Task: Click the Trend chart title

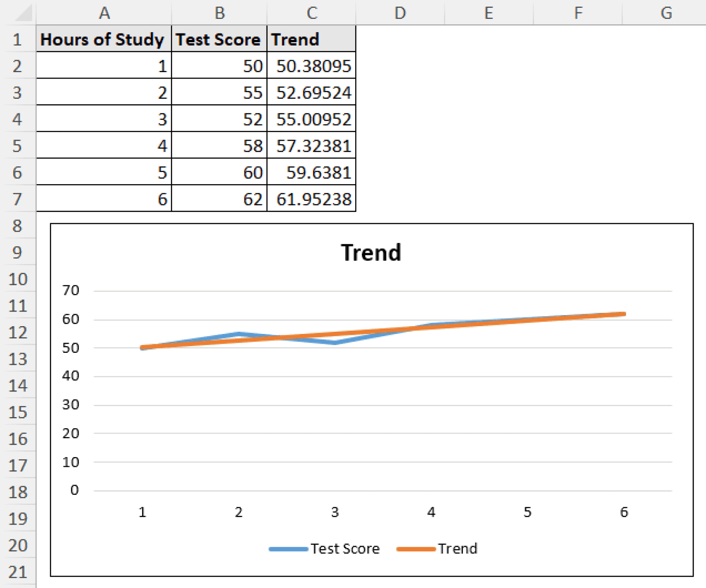Action: (371, 252)
